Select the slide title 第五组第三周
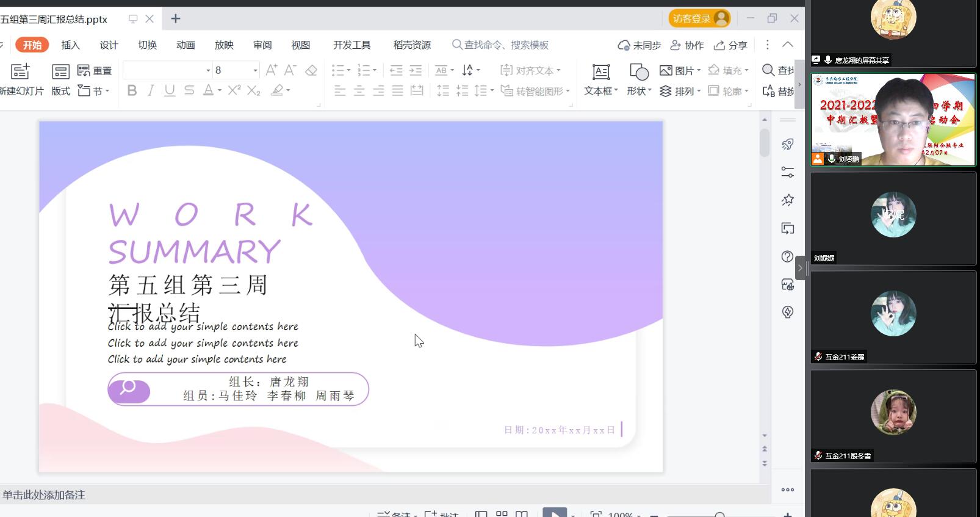The image size is (980, 517). coord(188,285)
